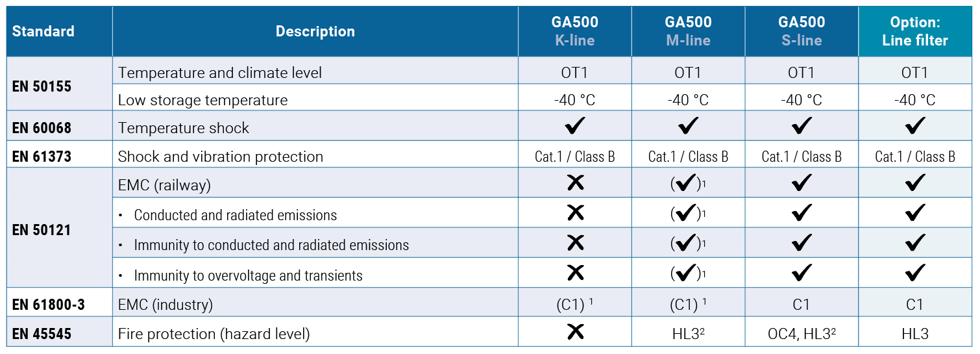This screenshot has width=980, height=354.
Task: Click the S-line EMC (railway) checkmark
Action: click(x=802, y=183)
